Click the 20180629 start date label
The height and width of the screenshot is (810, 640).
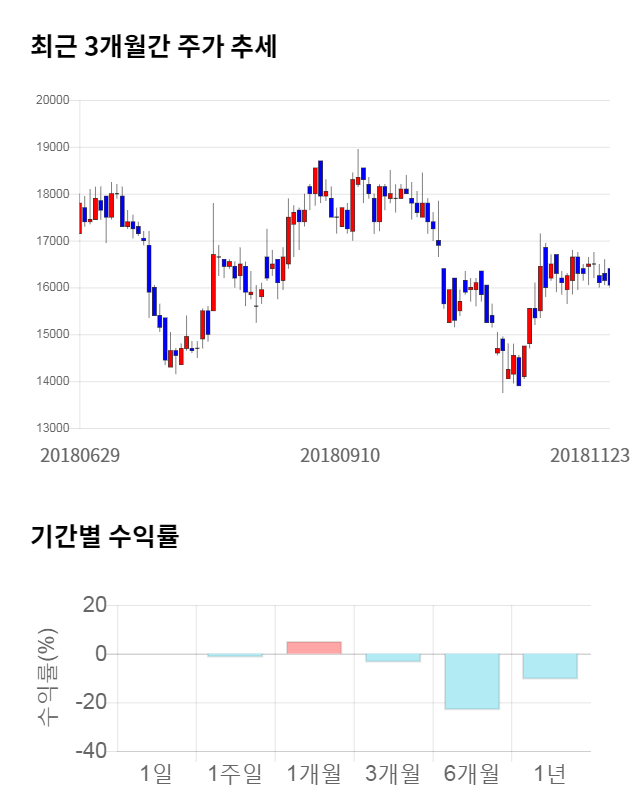coord(80,455)
